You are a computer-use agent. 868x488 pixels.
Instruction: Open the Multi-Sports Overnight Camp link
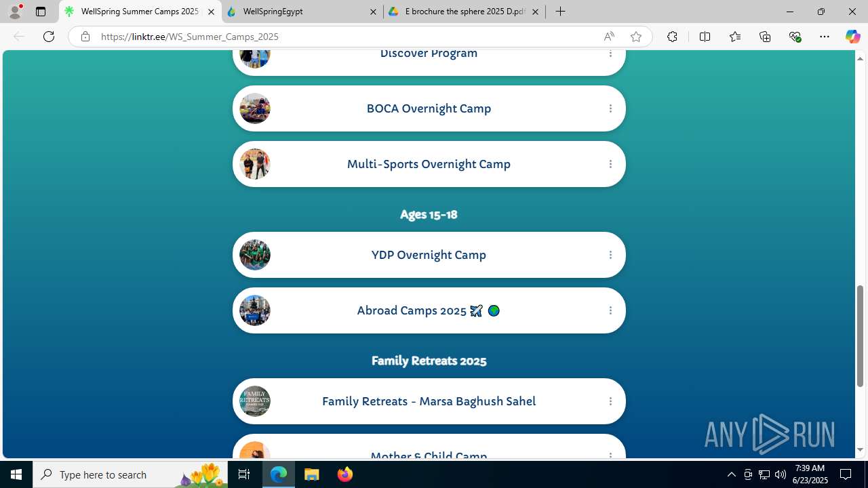coord(429,164)
